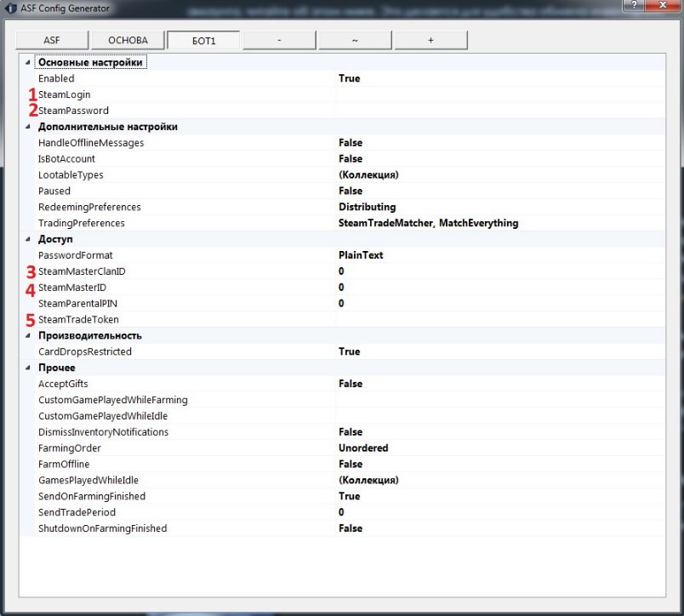This screenshot has height=616, width=684.
Task: Click the SteamPassword value field
Action: click(x=500, y=111)
